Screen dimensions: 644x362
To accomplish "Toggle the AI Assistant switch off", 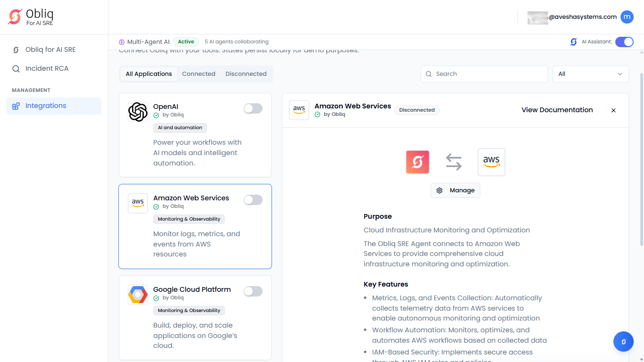I will (x=624, y=42).
